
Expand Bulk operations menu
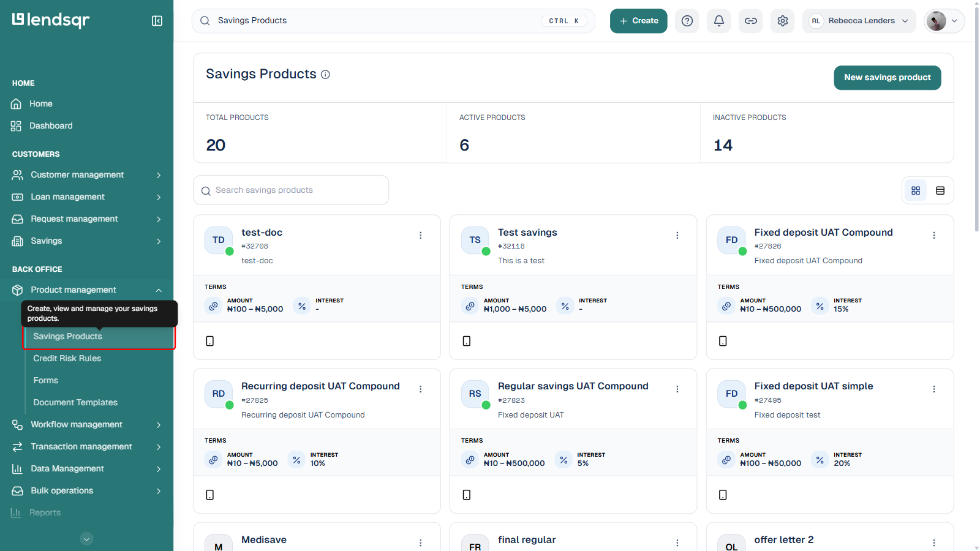pos(86,491)
